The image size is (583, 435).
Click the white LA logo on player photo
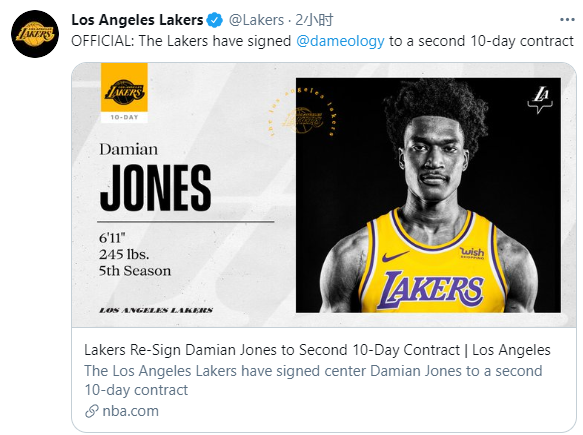(540, 100)
